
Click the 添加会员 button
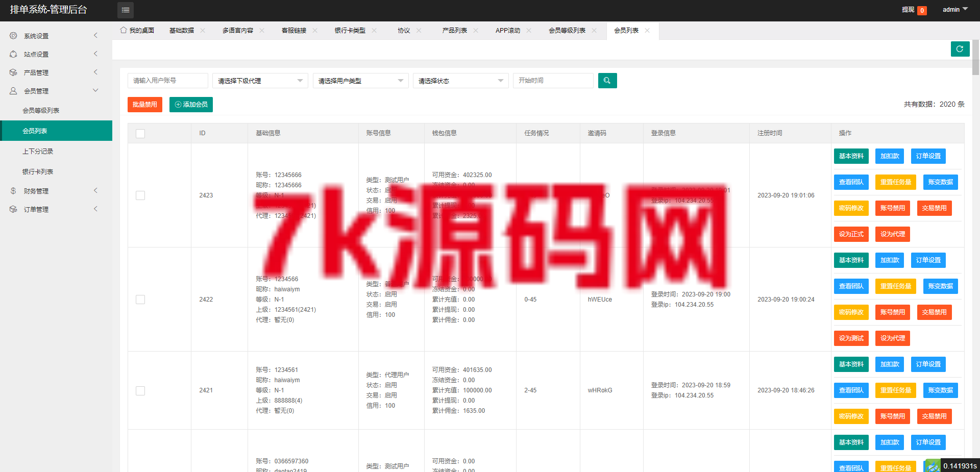(x=191, y=105)
